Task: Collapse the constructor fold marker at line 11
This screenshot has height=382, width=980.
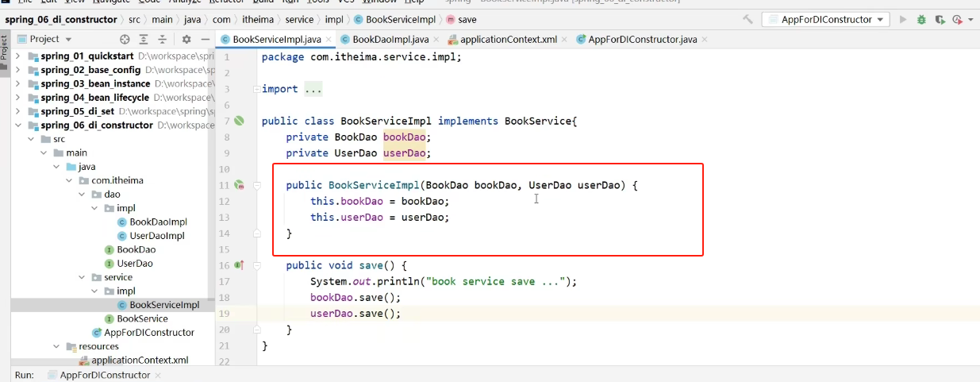Action: [257, 185]
